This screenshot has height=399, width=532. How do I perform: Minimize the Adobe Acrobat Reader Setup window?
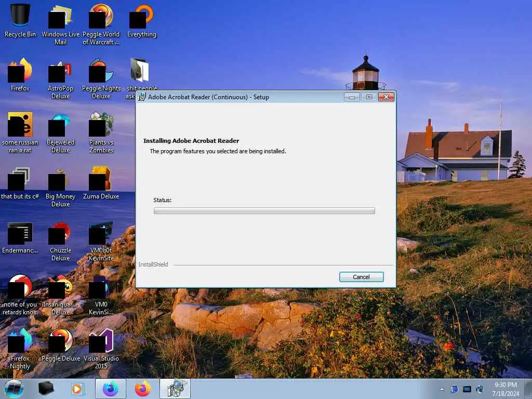point(352,97)
